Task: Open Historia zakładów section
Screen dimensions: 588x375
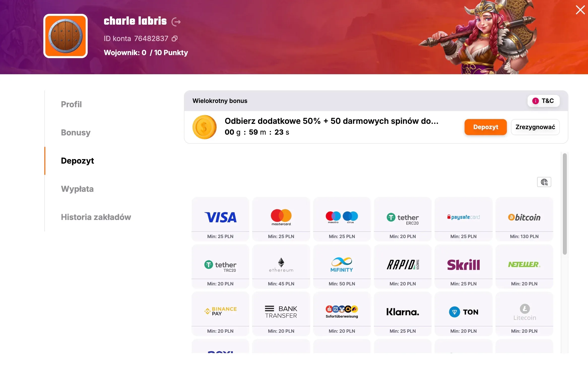Action: (96, 217)
